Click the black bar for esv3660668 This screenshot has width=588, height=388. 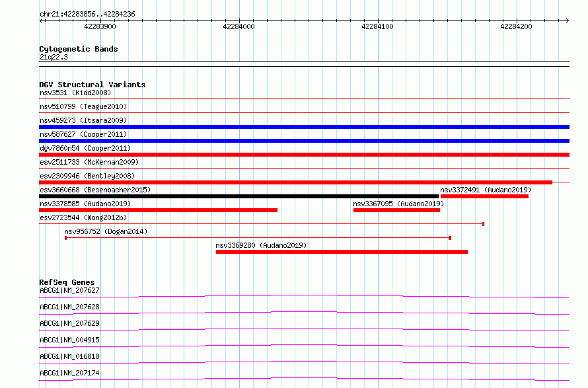click(239, 196)
